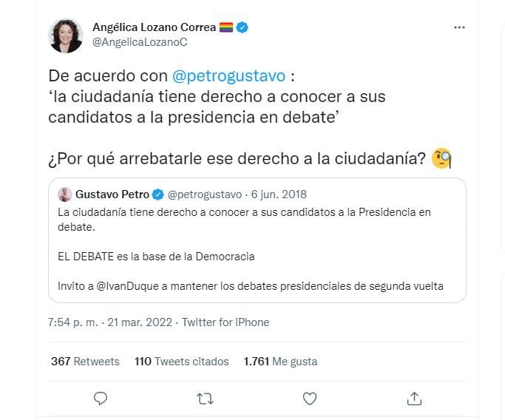
Task: Retweet using the arrows icon
Action: [x=206, y=399]
